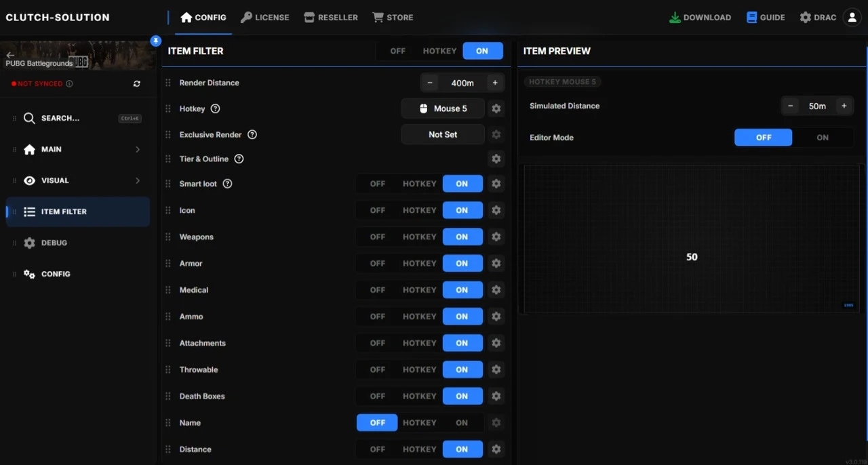
Task: Expand the MAIN sidebar section
Action: click(78, 149)
